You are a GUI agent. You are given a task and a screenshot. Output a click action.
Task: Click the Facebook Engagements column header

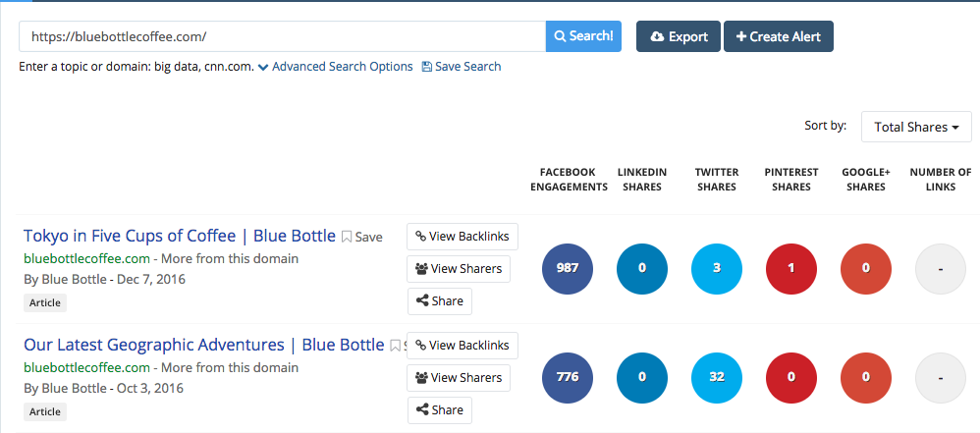coord(569,180)
